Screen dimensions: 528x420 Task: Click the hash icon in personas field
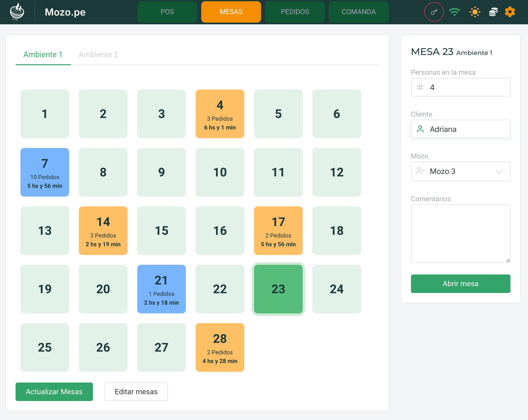(x=420, y=87)
